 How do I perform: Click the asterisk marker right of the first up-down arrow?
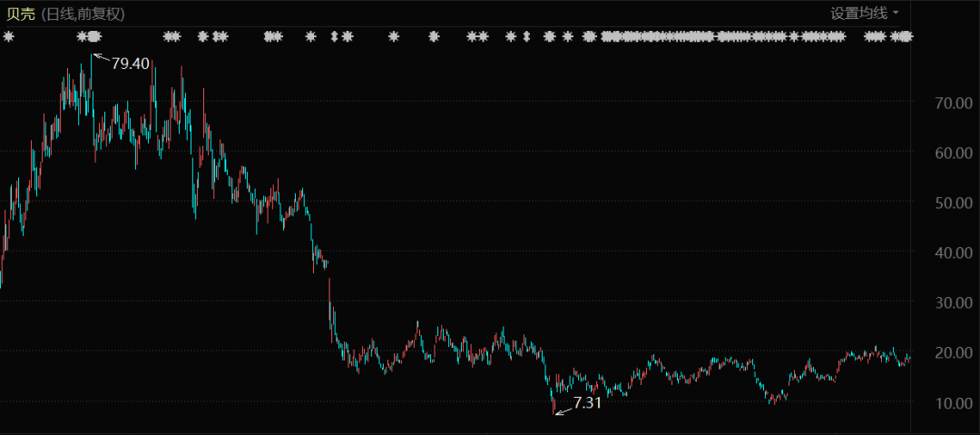tap(348, 36)
